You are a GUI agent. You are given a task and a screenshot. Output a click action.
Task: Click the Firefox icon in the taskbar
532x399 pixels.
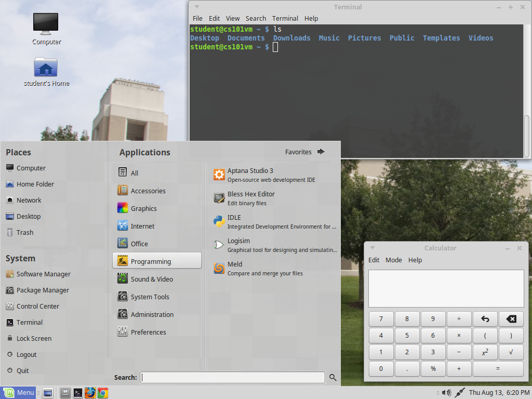coord(90,393)
